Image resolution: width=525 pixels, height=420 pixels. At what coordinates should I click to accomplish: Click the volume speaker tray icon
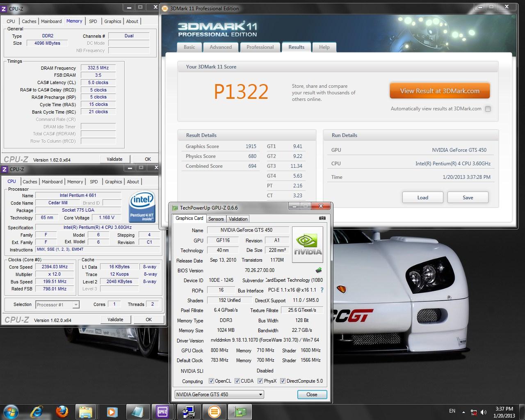coord(484,412)
